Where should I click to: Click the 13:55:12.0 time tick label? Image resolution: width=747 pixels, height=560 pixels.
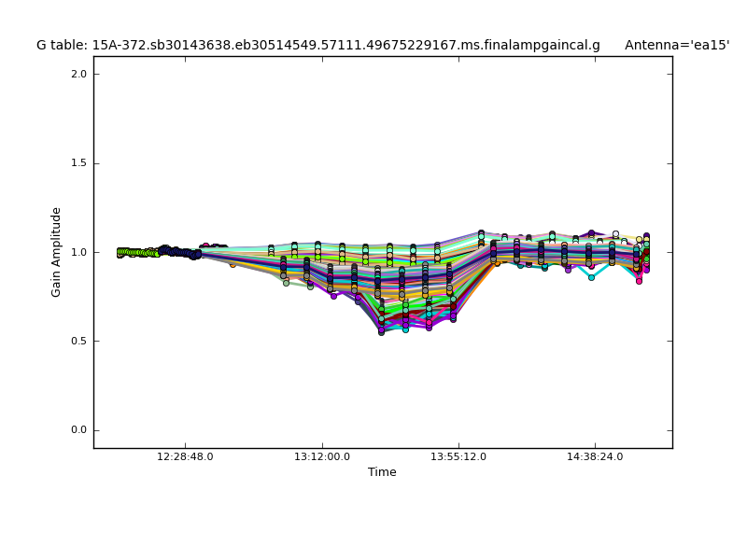coord(458,456)
